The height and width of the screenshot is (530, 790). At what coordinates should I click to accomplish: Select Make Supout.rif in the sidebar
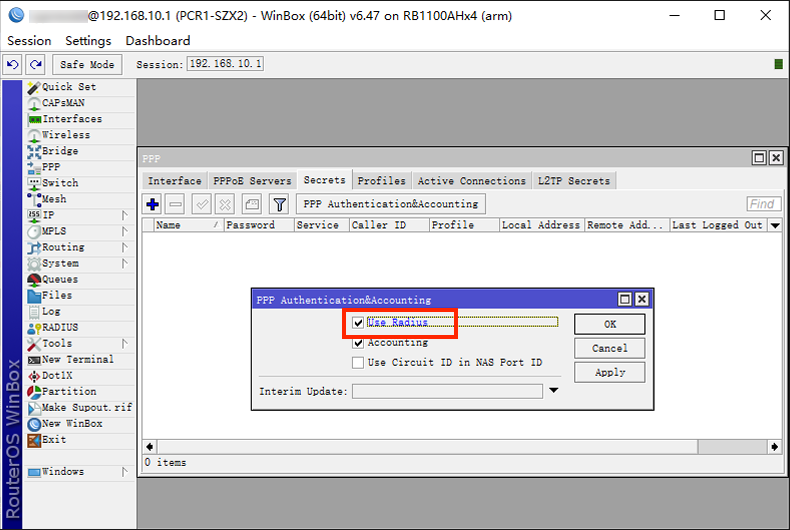click(x=81, y=408)
